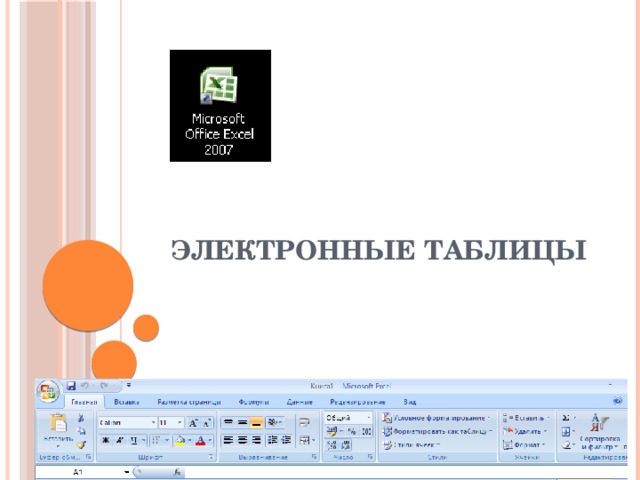Save the workbook with the floppy disk icon
The image size is (640, 480).
click(71, 386)
